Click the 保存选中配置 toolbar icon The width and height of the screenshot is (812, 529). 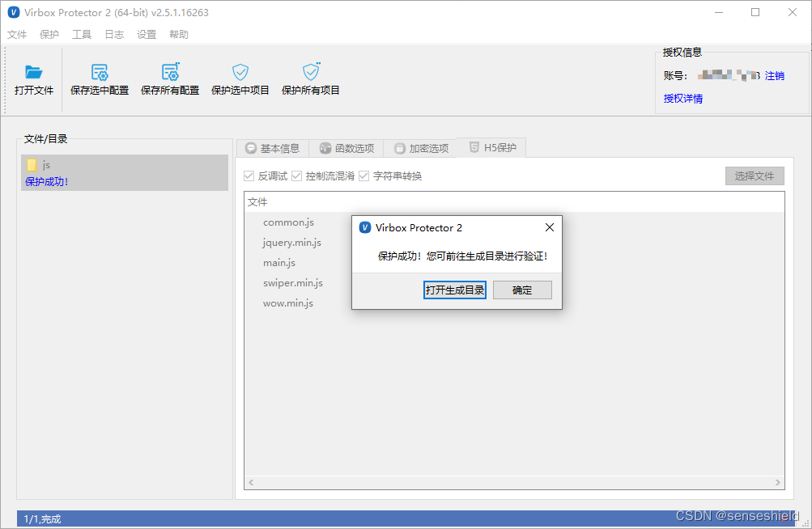tap(98, 72)
